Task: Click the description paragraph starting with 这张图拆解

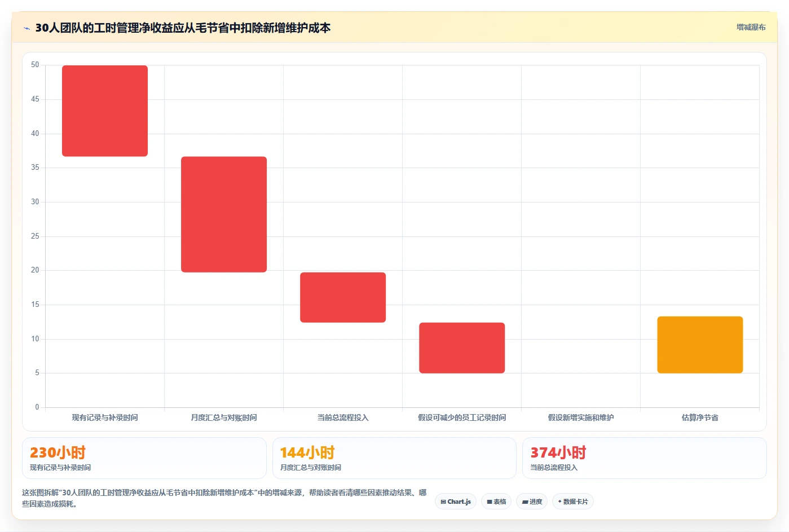Action: click(x=224, y=498)
